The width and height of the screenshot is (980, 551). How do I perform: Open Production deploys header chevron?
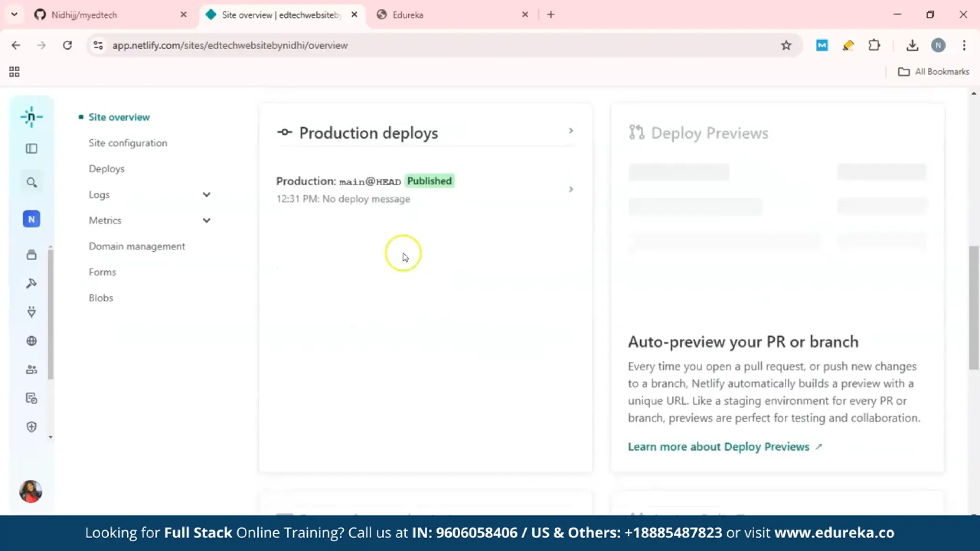point(571,131)
